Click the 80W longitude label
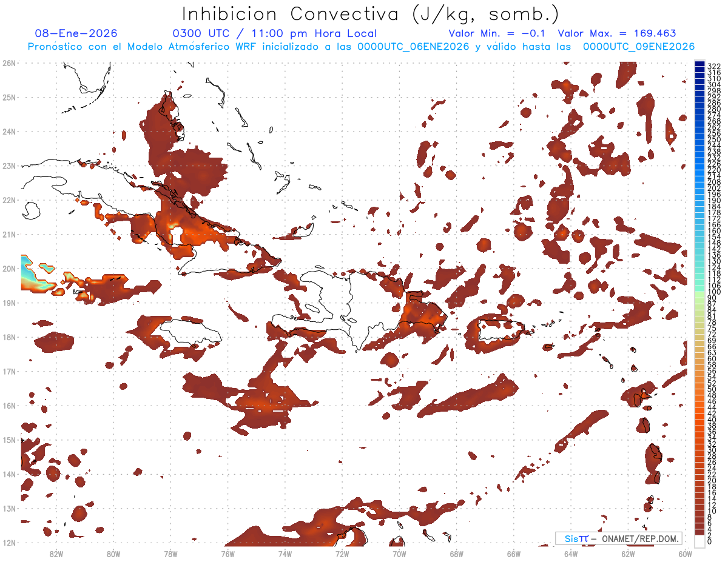The width and height of the screenshot is (728, 562). [113, 554]
